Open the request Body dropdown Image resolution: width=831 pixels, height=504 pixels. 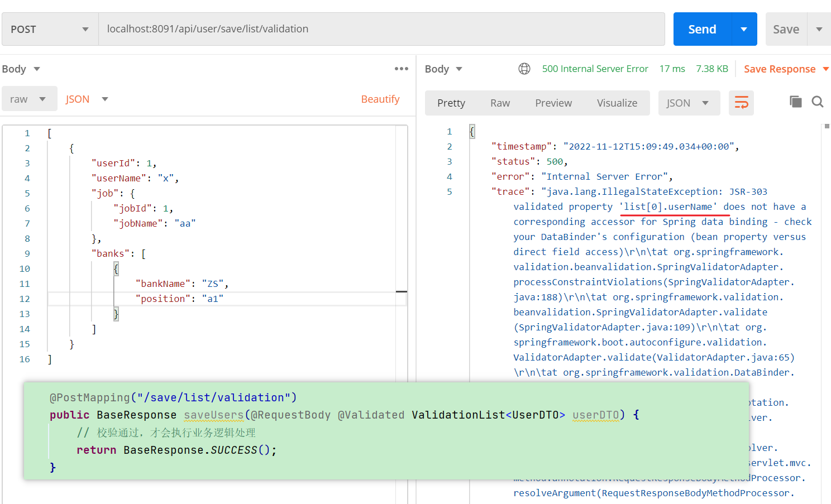[x=21, y=69]
